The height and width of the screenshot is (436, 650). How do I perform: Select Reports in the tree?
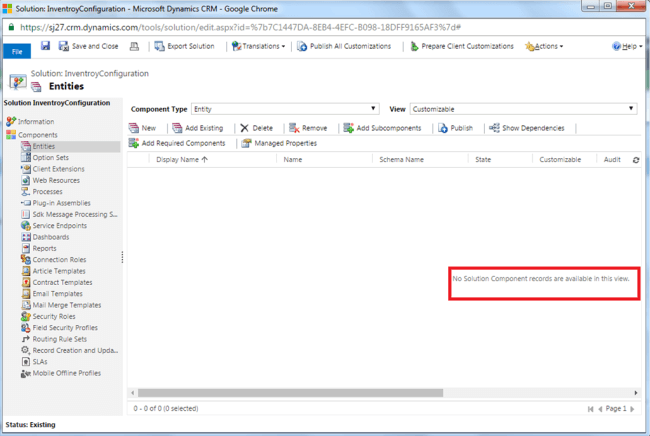coord(39,248)
